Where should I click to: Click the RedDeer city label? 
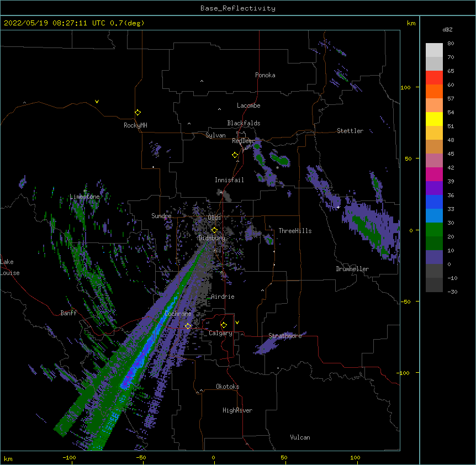244,141
